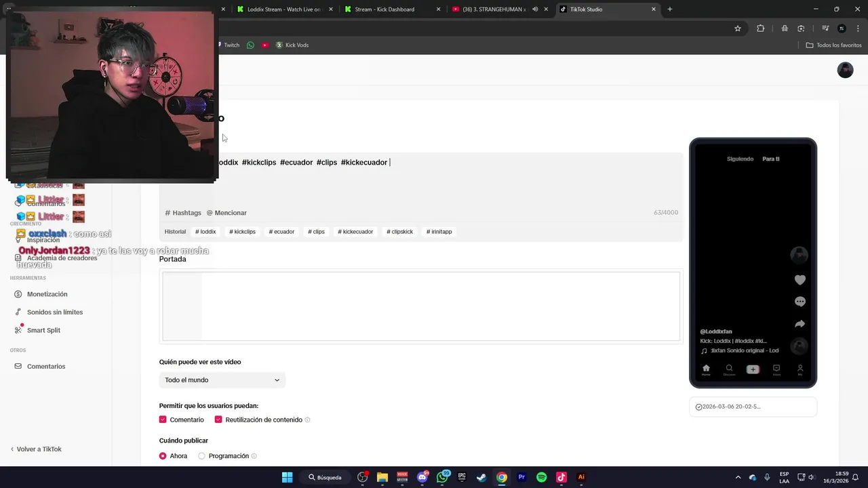
Task: Show hidden system tray icons chevron
Action: 738,477
